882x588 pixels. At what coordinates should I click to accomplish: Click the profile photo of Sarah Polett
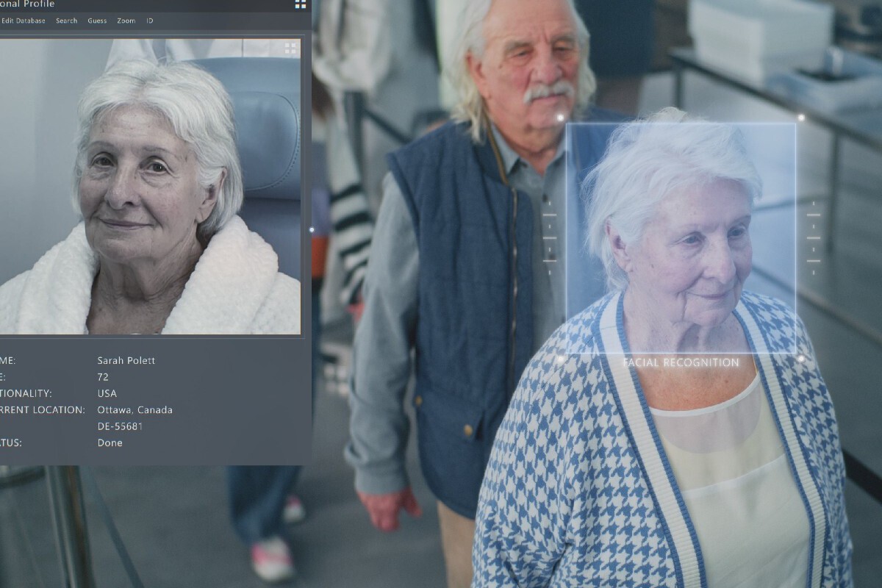coord(150,187)
